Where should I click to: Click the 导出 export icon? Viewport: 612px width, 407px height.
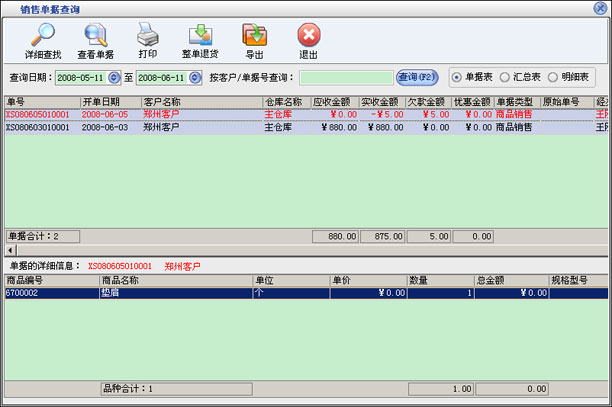click(x=254, y=36)
